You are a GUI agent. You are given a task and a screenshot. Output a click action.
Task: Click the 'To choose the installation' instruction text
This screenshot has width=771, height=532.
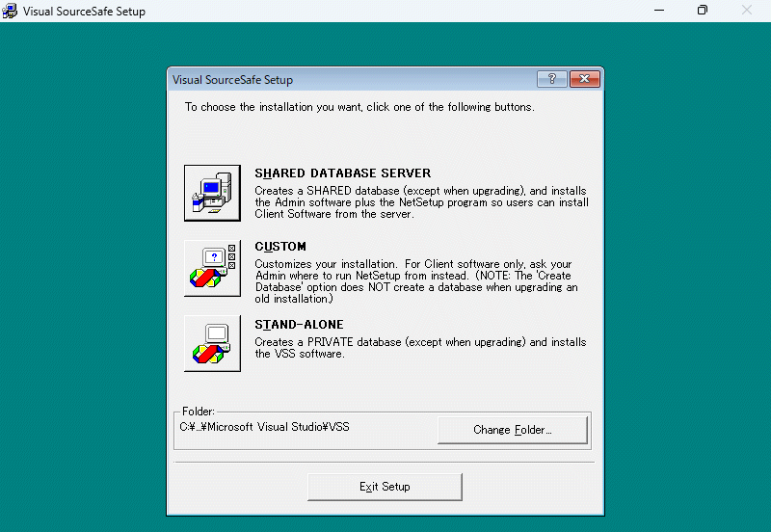pos(359,107)
